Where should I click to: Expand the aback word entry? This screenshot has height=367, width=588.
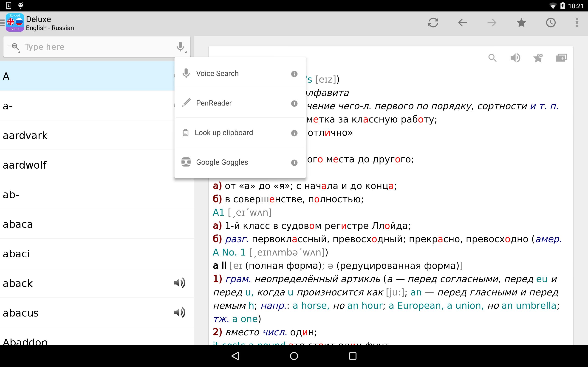[x=18, y=283]
